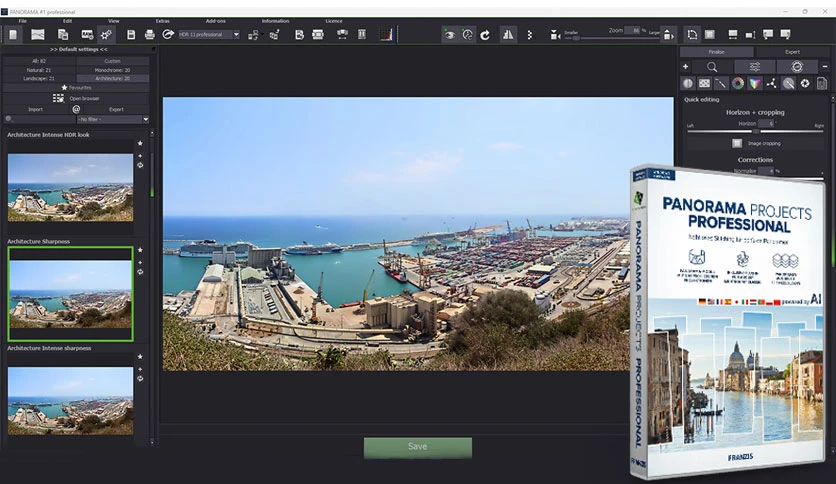Click the plus icon in the right panel
This screenshot has width=836, height=484.
tap(686, 67)
